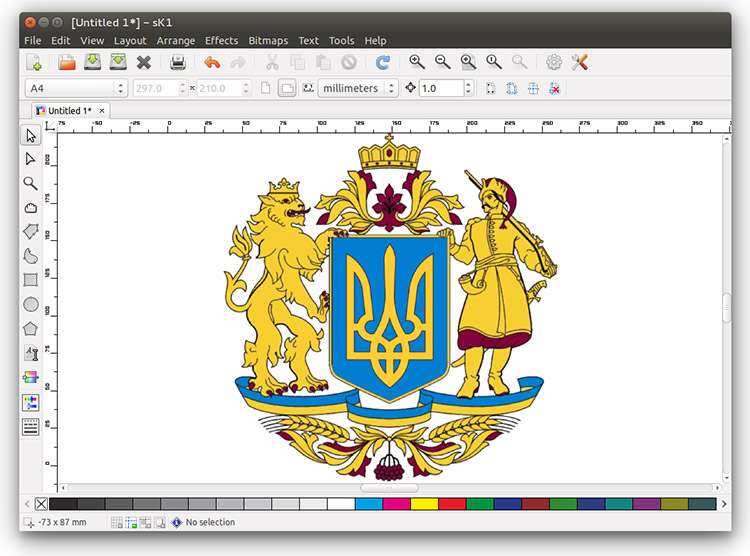Open document properties gear icon
The image size is (750, 556).
554,62
